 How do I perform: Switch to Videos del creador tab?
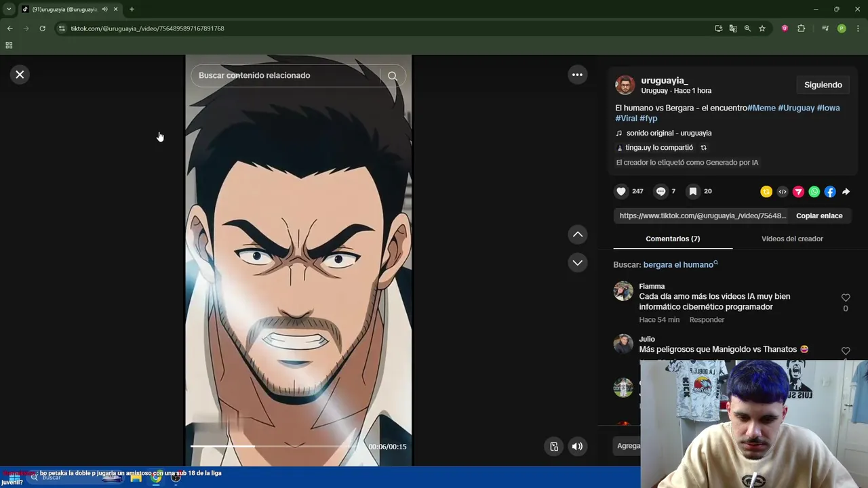click(792, 239)
